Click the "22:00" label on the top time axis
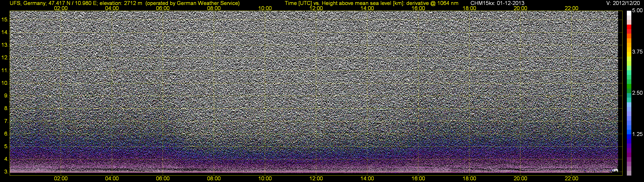 [x=571, y=8]
